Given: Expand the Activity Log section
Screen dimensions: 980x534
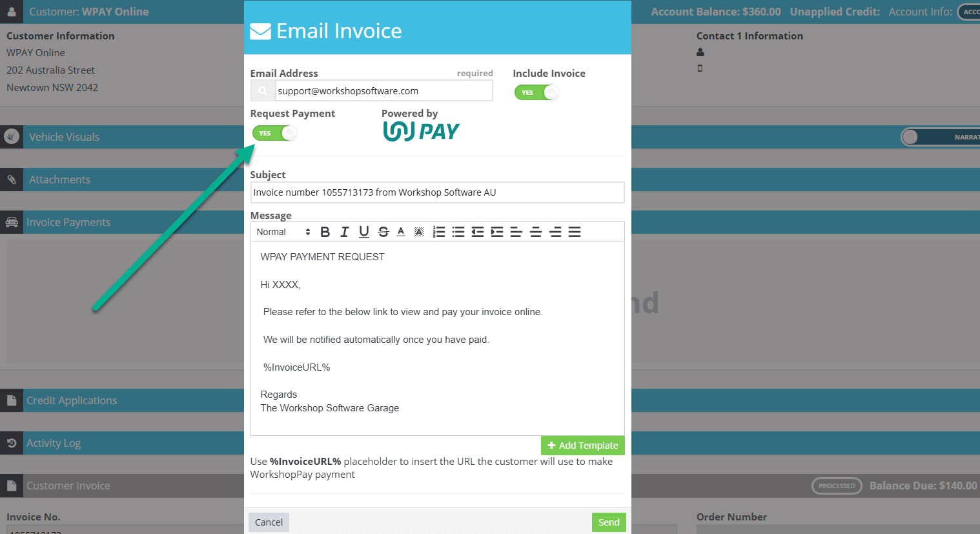Looking at the screenshot, I should click(x=54, y=443).
